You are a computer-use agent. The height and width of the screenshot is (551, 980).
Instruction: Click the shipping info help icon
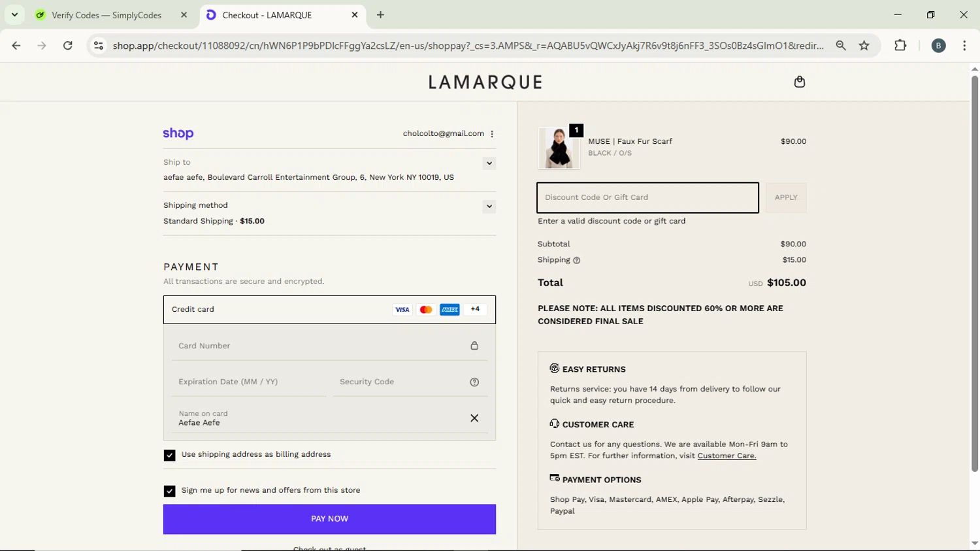point(576,260)
